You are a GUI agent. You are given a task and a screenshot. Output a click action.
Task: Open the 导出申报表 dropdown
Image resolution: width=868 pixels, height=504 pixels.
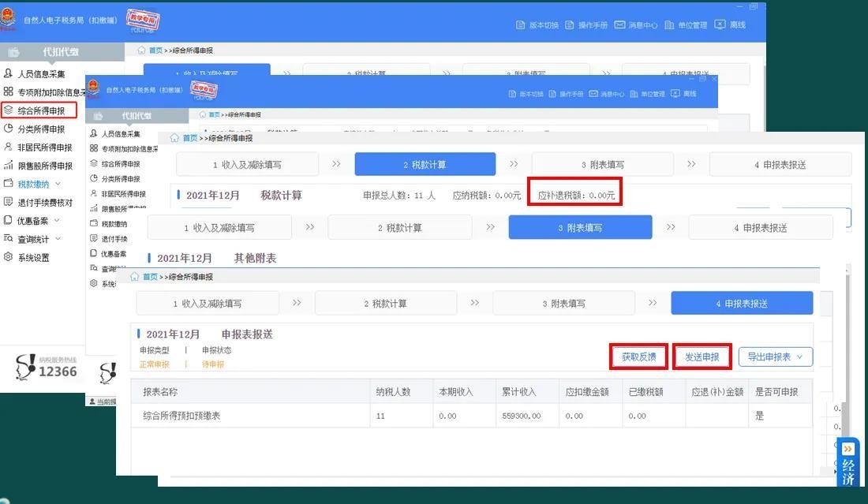coord(775,357)
